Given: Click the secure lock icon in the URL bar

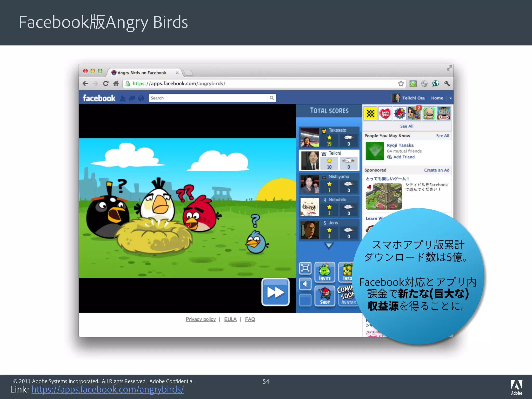Looking at the screenshot, I should pyautogui.click(x=128, y=84).
